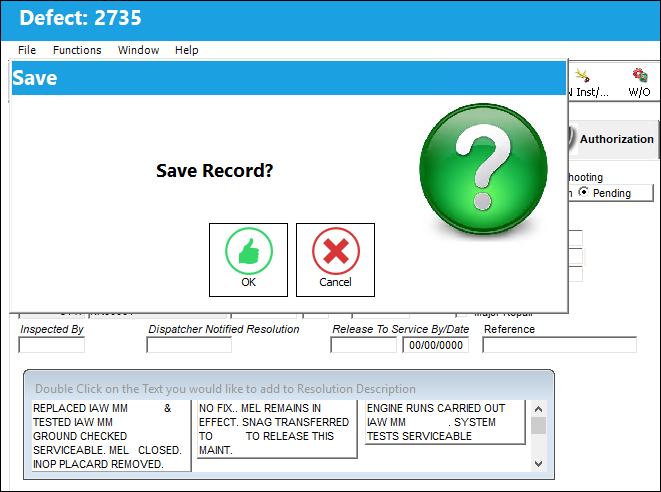Click the Inst/... toolbar icon
The image size is (661, 492).
(x=589, y=83)
